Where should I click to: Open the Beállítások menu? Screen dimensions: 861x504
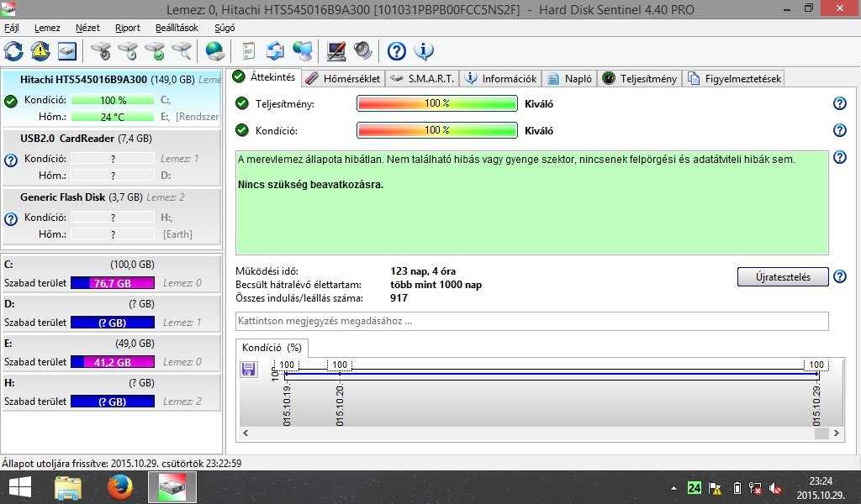177,28
